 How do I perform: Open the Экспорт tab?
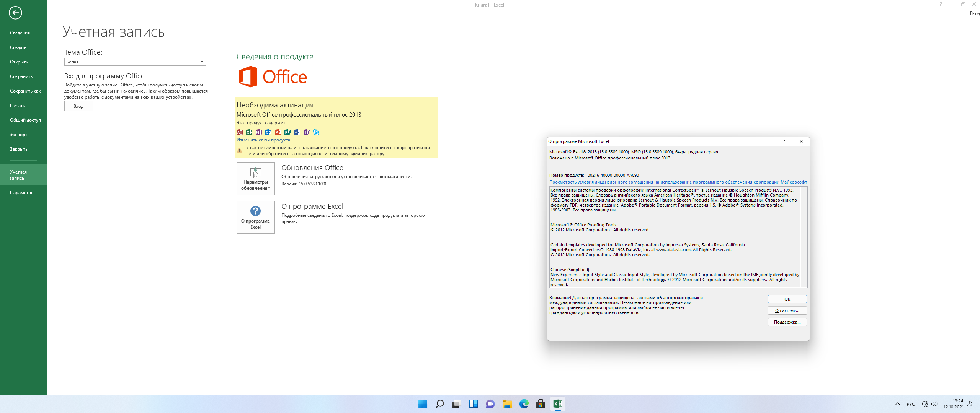click(23, 135)
